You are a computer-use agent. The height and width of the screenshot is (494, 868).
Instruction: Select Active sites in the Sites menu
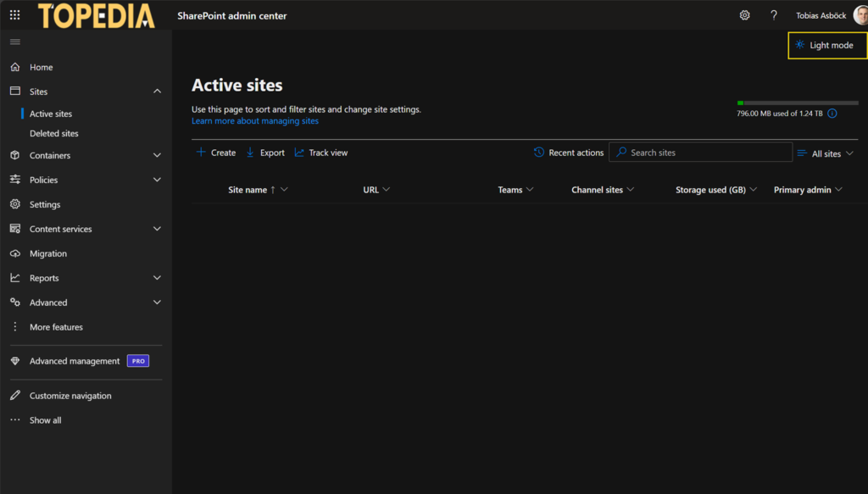click(x=49, y=113)
